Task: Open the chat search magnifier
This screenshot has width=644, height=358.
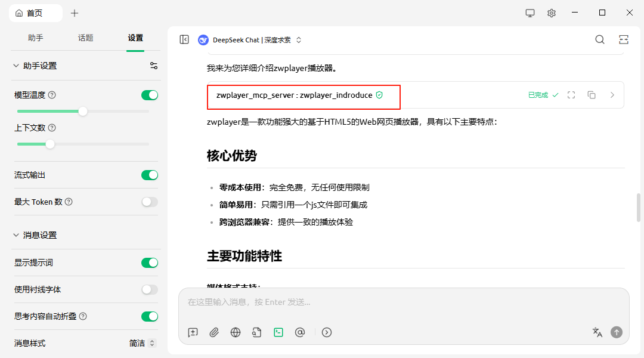Action: point(600,39)
